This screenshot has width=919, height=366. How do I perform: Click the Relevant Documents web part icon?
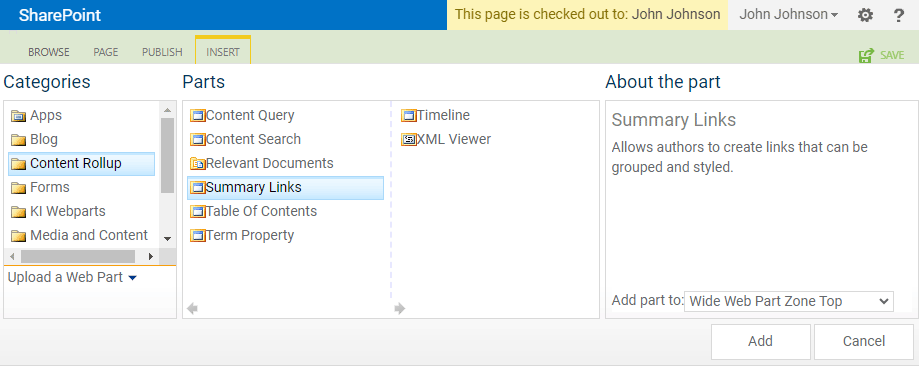tap(198, 164)
